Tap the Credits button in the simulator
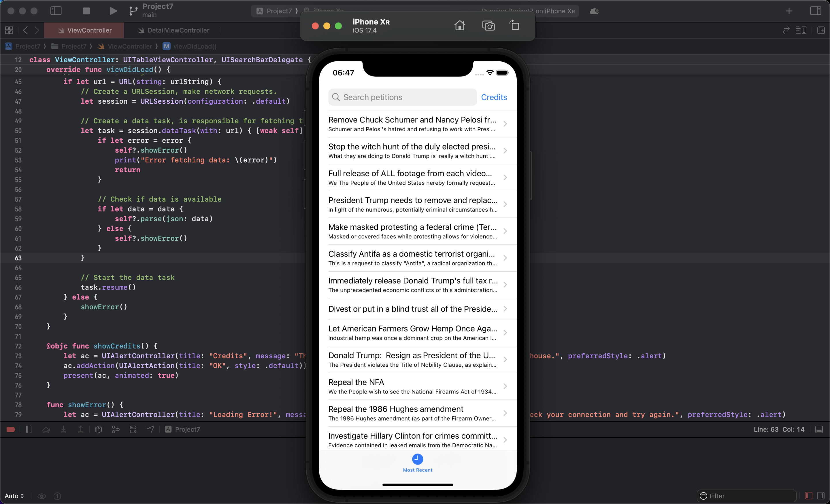This screenshot has height=504, width=830. pos(493,97)
